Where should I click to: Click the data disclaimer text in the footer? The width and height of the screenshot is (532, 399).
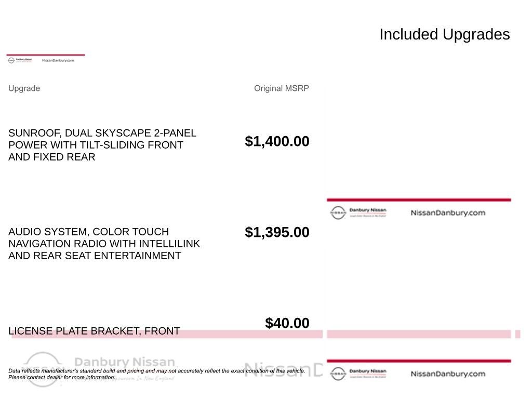tap(156, 374)
